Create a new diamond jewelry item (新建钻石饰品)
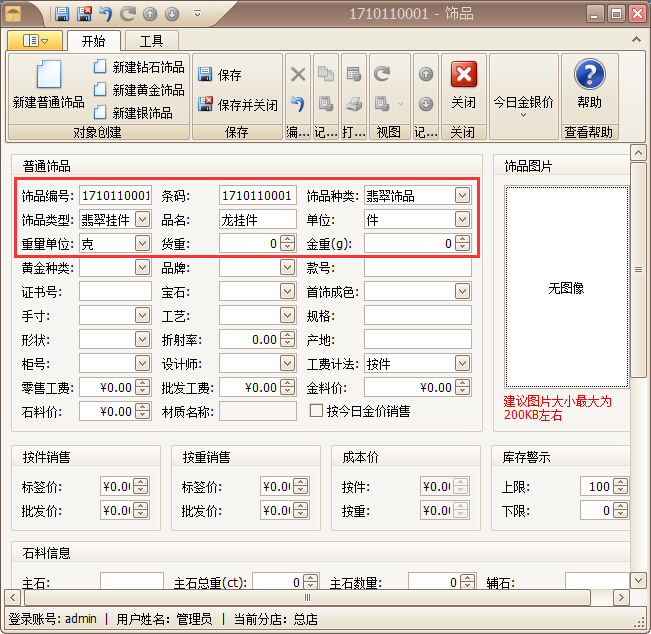 (x=138, y=67)
